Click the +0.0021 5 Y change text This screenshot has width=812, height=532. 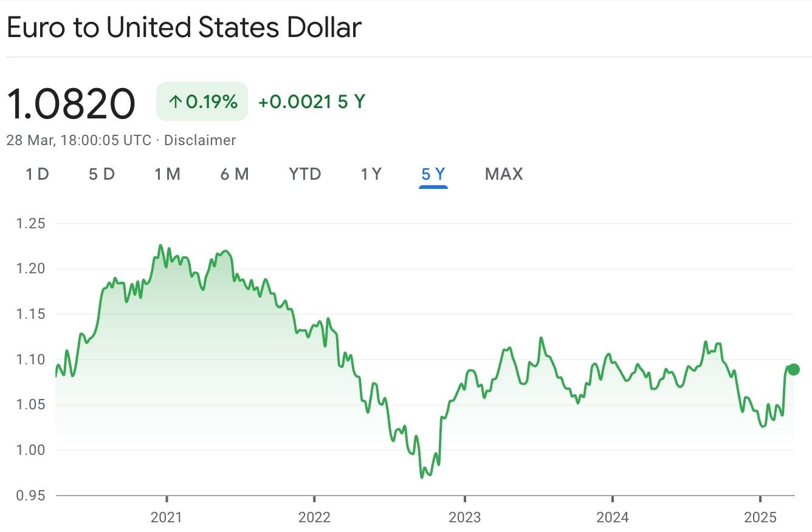tap(311, 101)
